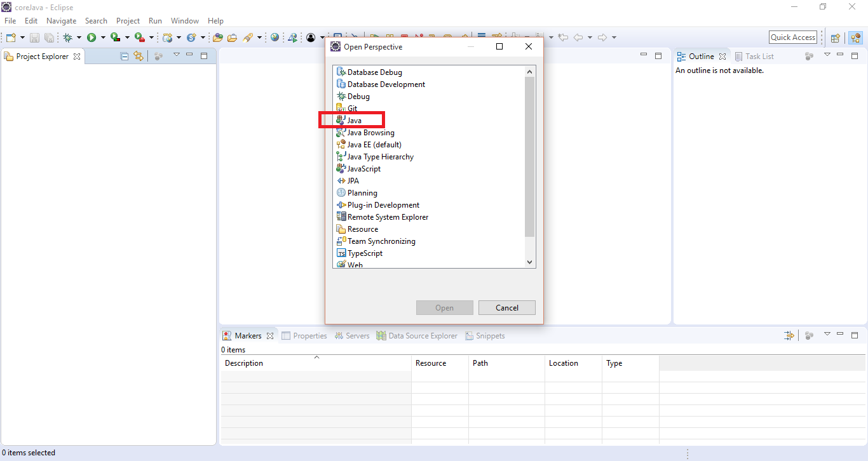This screenshot has width=868, height=461.
Task: Click the Open Web Browser globe icon
Action: (275, 37)
